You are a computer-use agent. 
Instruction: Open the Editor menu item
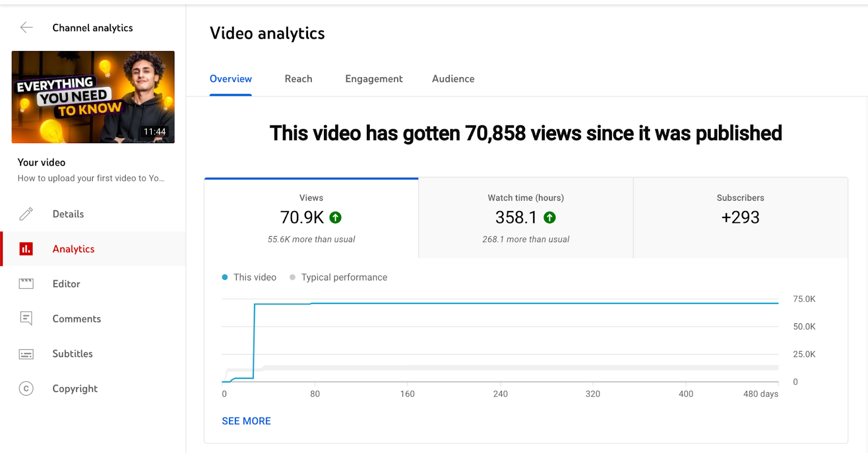93,284
